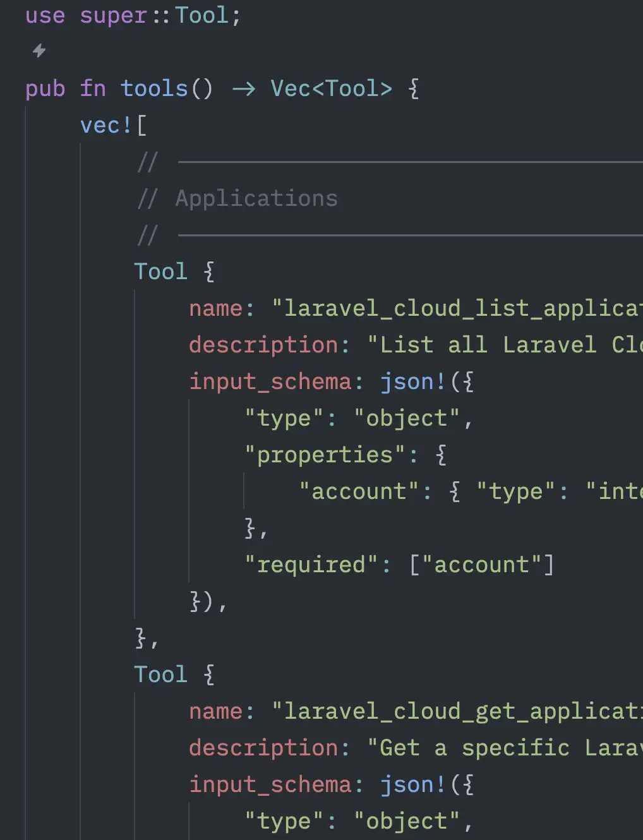Click the "Vec<Tool>" return type
This screenshot has width=643, height=840.
coord(331,88)
